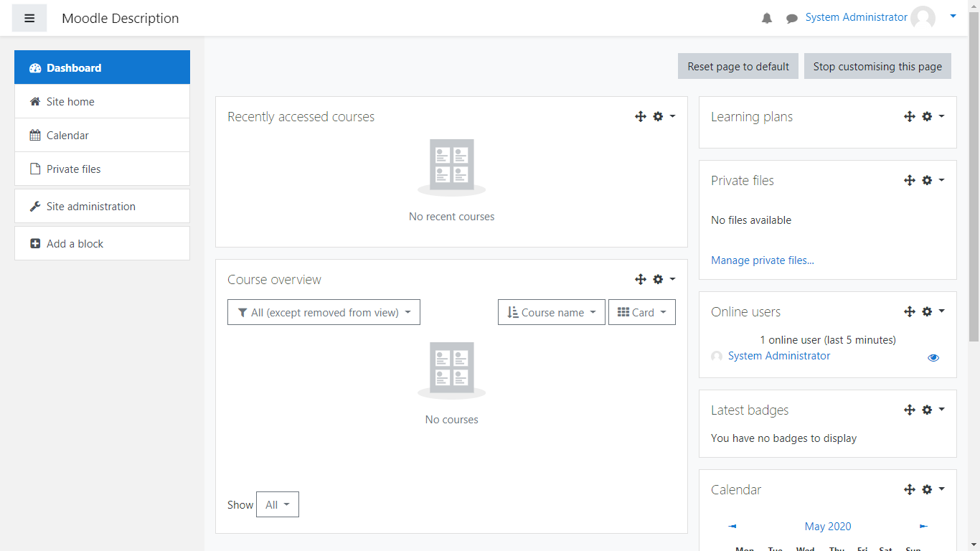This screenshot has width=980, height=551.
Task: Open gear actions menu for Calendar block
Action: point(932,489)
